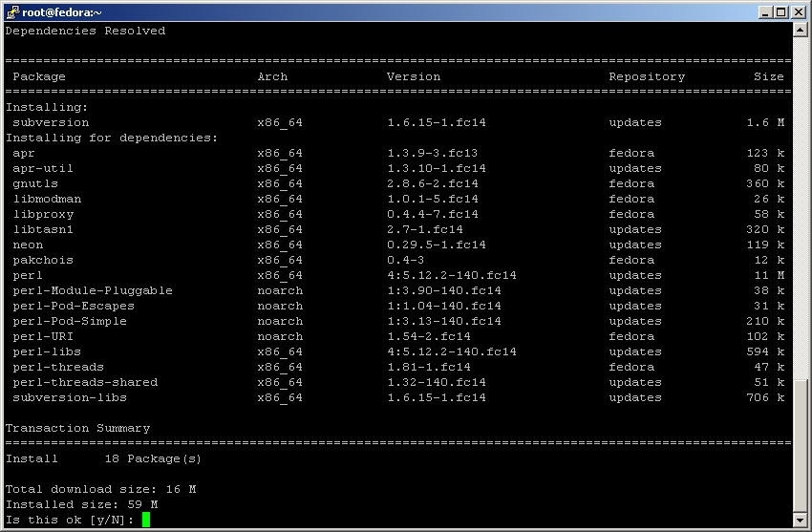Click 'fedora' repository in the libmodman row
Image resolution: width=812 pixels, height=532 pixels.
631,199
